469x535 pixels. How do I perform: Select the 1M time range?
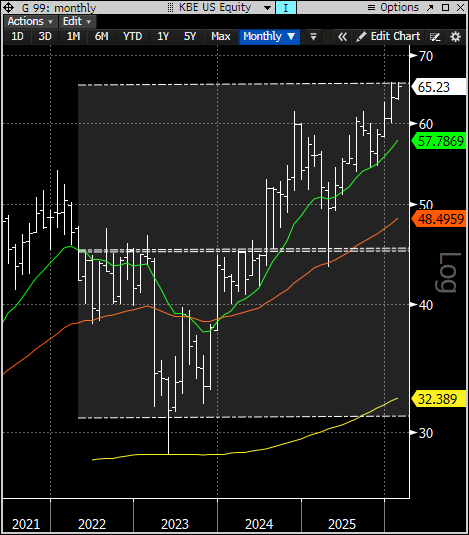pyautogui.click(x=73, y=37)
